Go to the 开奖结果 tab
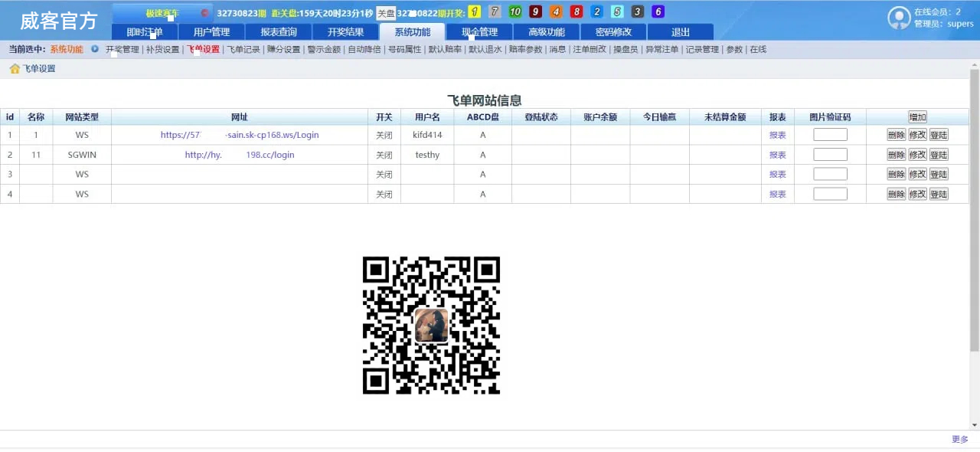This screenshot has width=980, height=452. coord(345,32)
